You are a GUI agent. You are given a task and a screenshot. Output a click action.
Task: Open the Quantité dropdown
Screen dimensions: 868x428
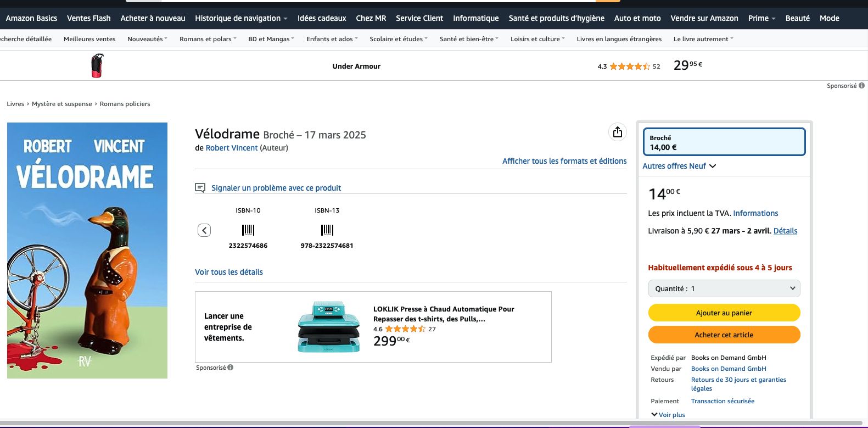point(724,288)
